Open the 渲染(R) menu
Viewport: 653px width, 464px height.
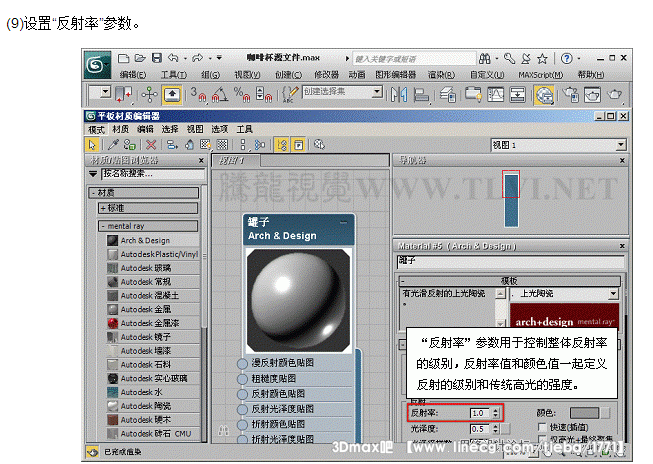coord(441,75)
